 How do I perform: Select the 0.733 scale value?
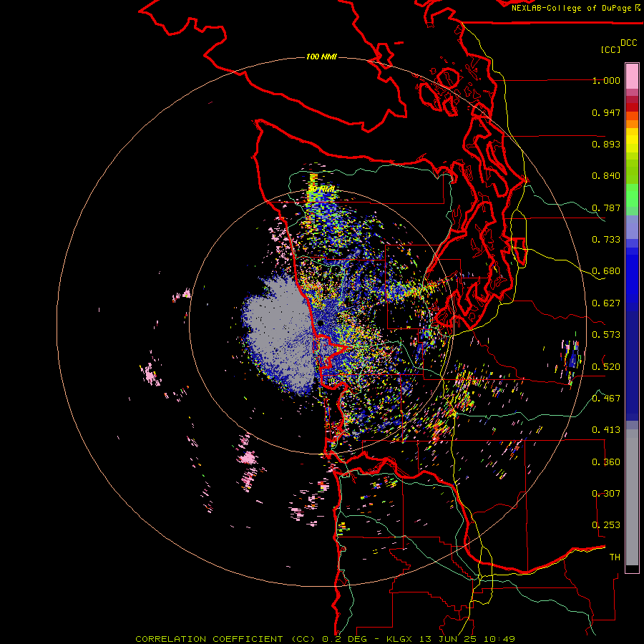tap(606, 240)
